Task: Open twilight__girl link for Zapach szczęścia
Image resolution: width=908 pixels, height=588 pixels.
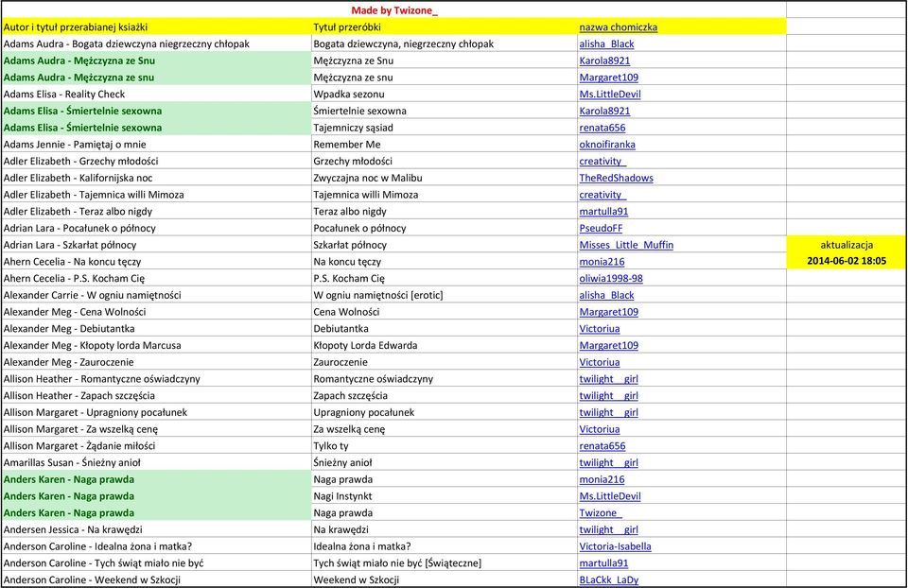Action: (608, 396)
